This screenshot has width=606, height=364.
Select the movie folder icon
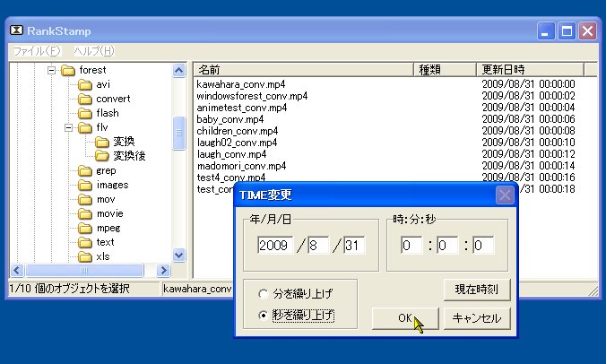click(x=85, y=213)
